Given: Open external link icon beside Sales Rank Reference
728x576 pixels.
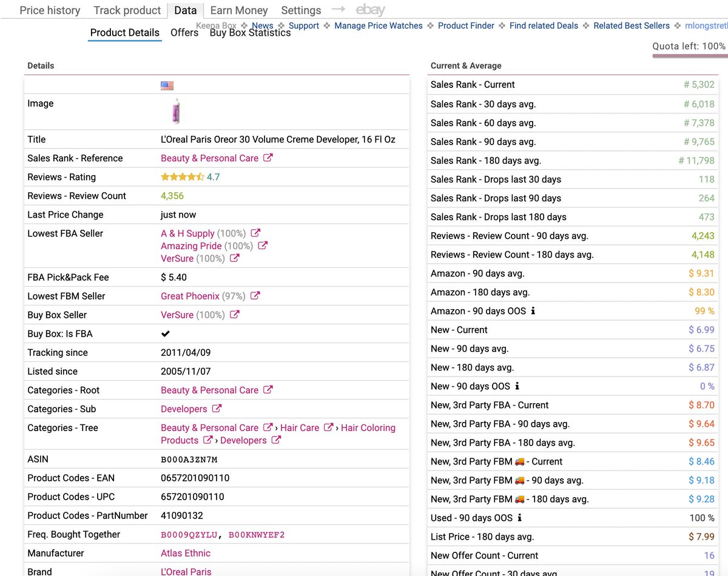Looking at the screenshot, I should (x=268, y=158).
